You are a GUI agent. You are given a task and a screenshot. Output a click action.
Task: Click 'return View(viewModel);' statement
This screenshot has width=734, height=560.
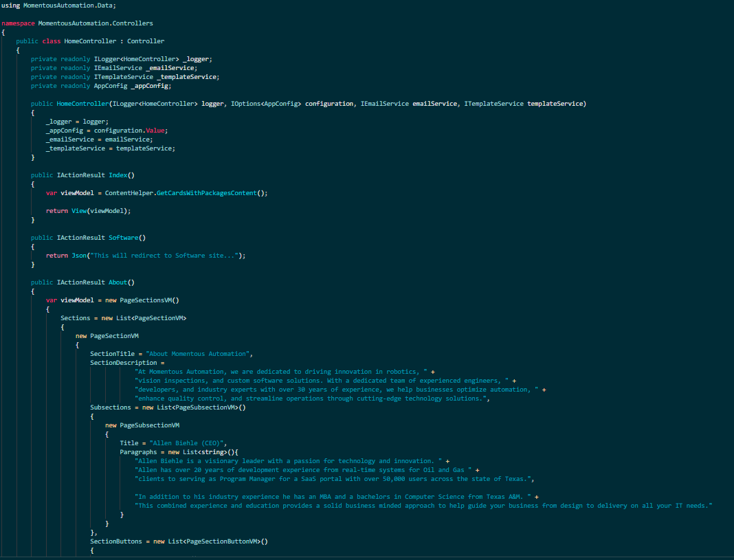[89, 210]
